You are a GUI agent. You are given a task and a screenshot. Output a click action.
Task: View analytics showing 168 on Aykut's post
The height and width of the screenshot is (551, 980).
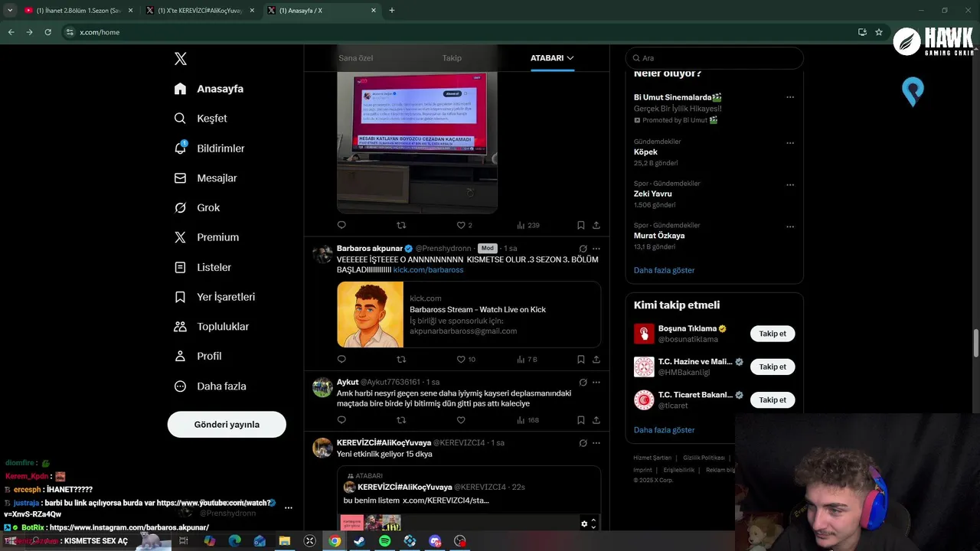point(528,419)
